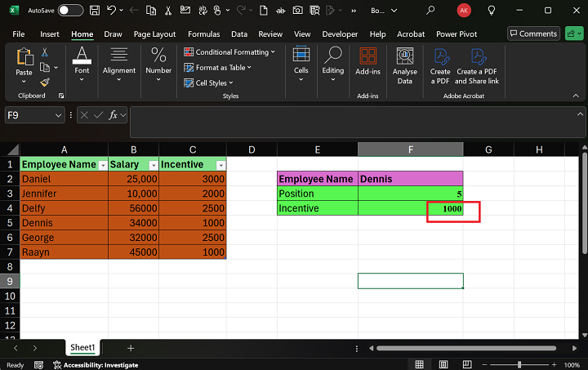Switch to the Power Pivot tab
Image resolution: width=588 pixels, height=370 pixels.
pyautogui.click(x=457, y=34)
